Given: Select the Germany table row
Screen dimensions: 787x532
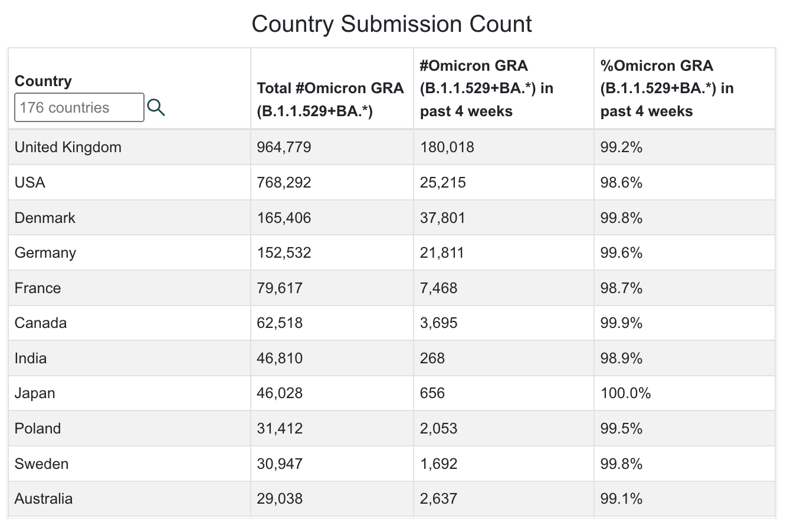Looking at the screenshot, I should point(45,253).
